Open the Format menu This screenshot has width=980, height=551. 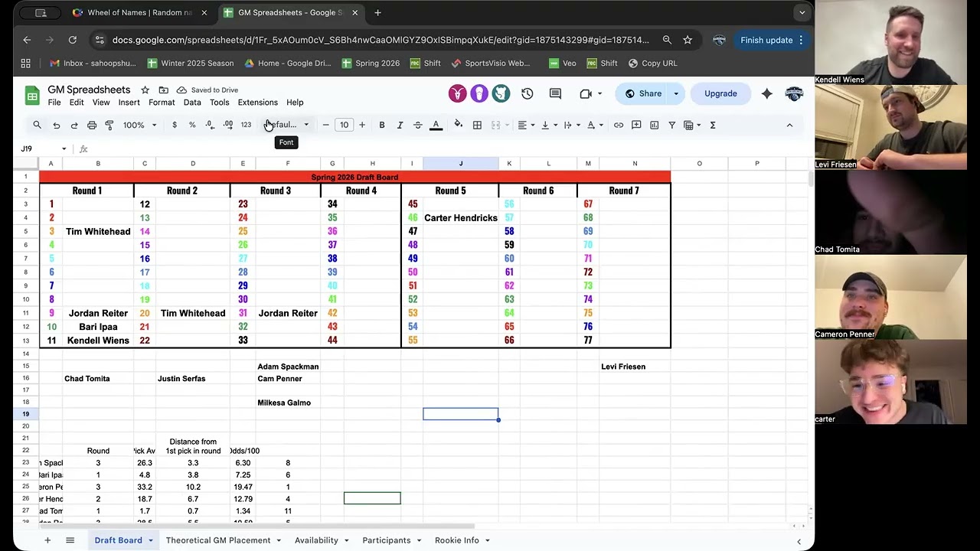pyautogui.click(x=162, y=103)
